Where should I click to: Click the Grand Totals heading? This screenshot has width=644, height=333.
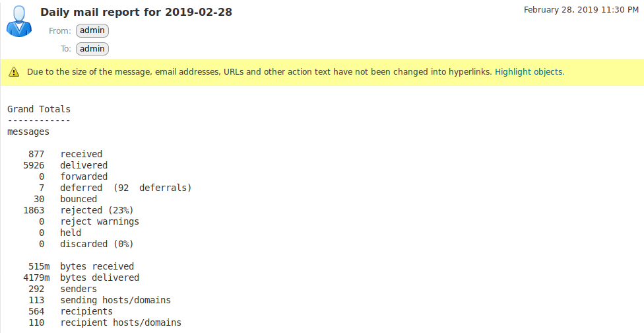[39, 109]
